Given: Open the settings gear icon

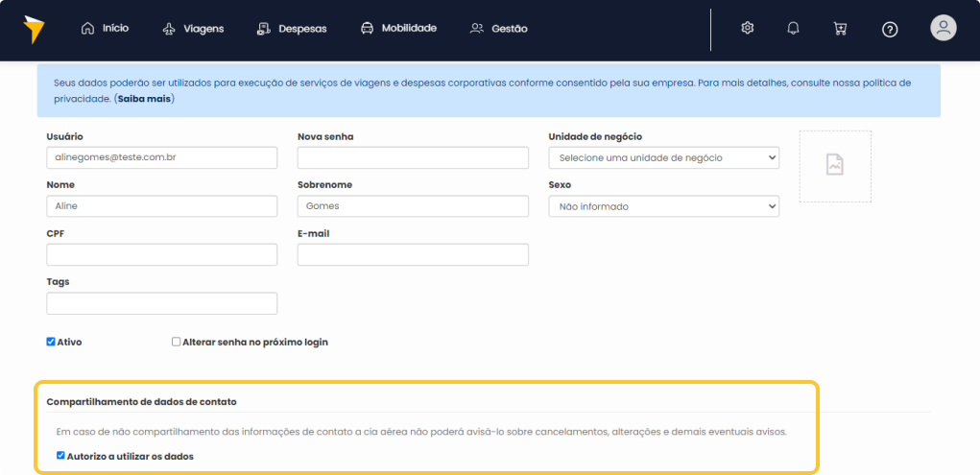Looking at the screenshot, I should coord(748,29).
